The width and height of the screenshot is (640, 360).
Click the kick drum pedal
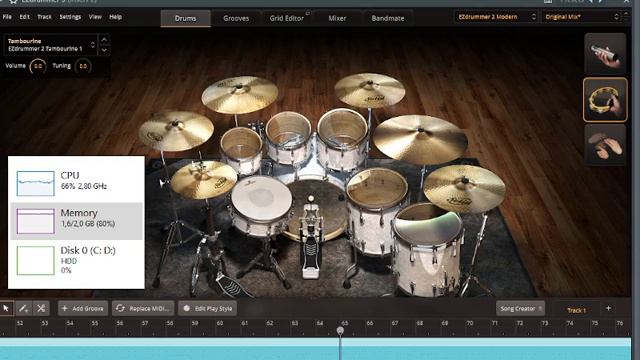[x=310, y=241]
